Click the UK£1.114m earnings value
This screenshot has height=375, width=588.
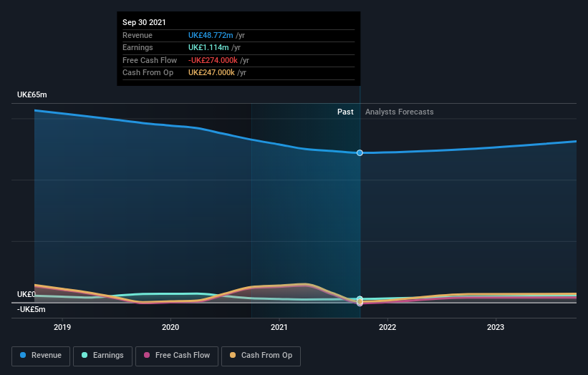click(x=208, y=47)
